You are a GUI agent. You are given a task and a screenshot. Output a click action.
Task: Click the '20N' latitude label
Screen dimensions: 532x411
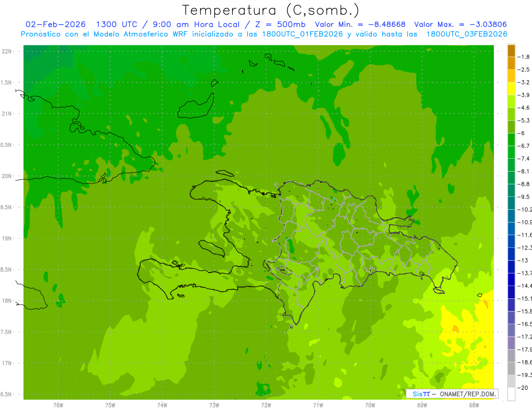pyautogui.click(x=6, y=176)
